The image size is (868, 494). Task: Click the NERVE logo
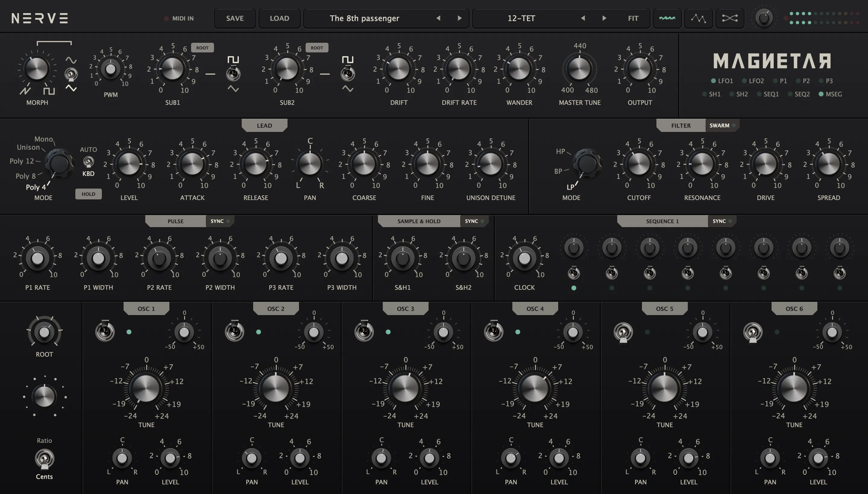pos(40,18)
